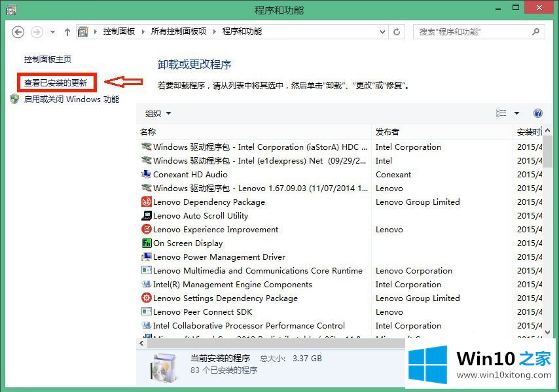Screen dimensions: 559x392
Task: Click the 83 个已安装的程序 status text
Action: [x=224, y=370]
